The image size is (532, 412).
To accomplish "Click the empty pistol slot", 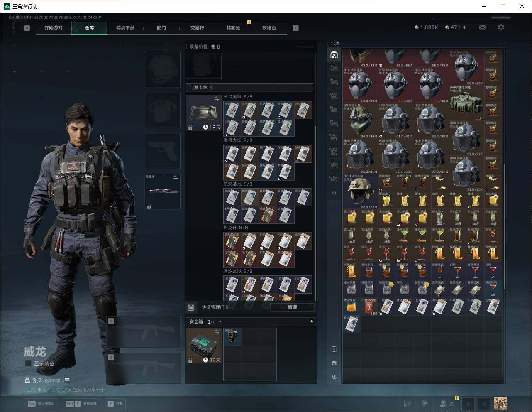I will click(x=163, y=151).
